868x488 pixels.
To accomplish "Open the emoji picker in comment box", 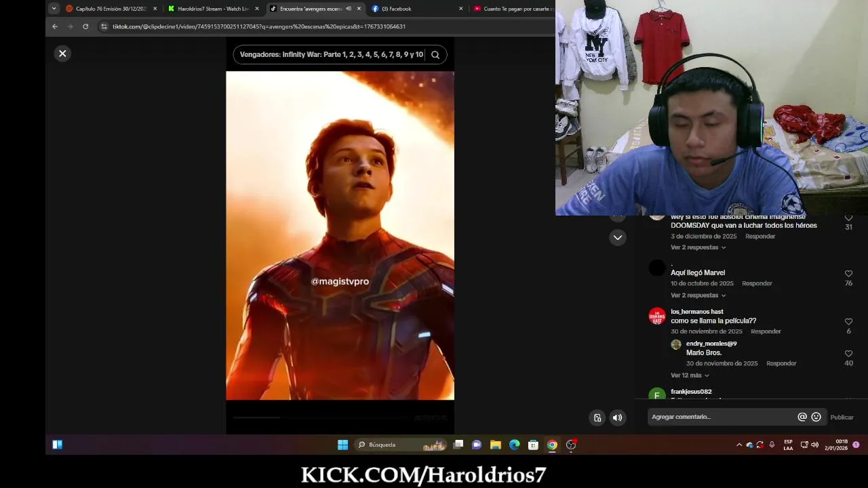I will pyautogui.click(x=816, y=417).
